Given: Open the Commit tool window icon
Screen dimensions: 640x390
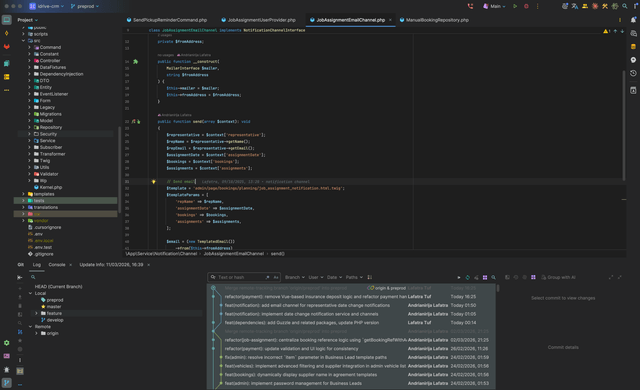Looking at the screenshot, I should point(7,33).
